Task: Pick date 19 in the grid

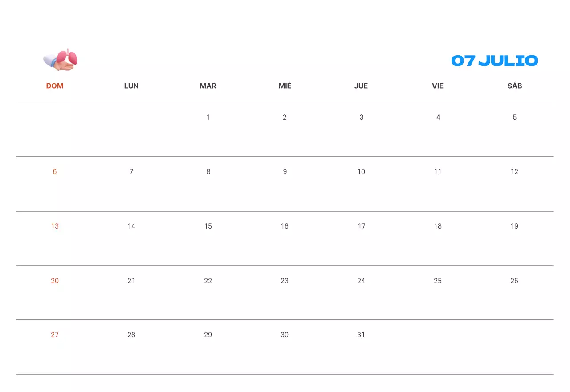Action: pos(514,226)
